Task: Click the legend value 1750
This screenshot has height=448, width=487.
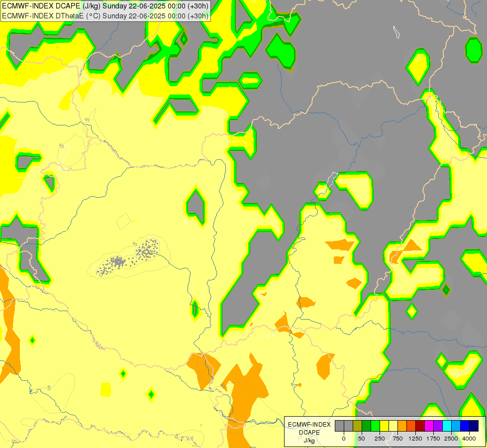Action: (x=433, y=439)
